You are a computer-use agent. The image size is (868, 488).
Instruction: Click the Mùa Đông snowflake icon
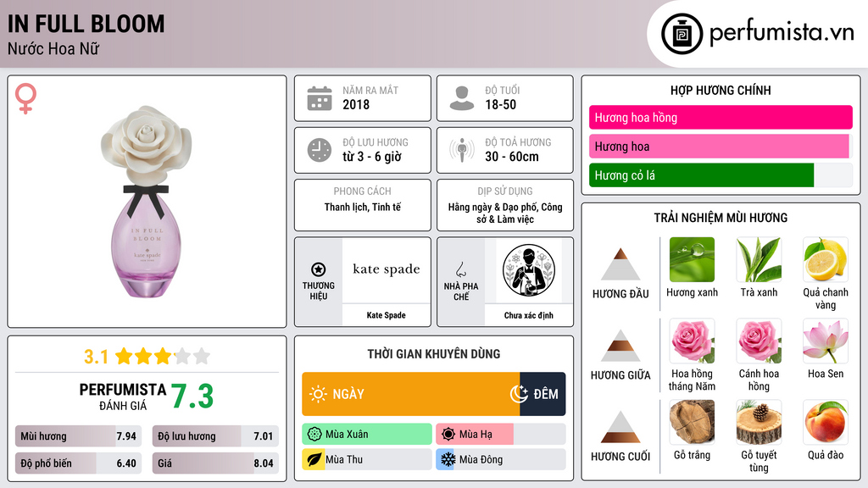coord(448,459)
